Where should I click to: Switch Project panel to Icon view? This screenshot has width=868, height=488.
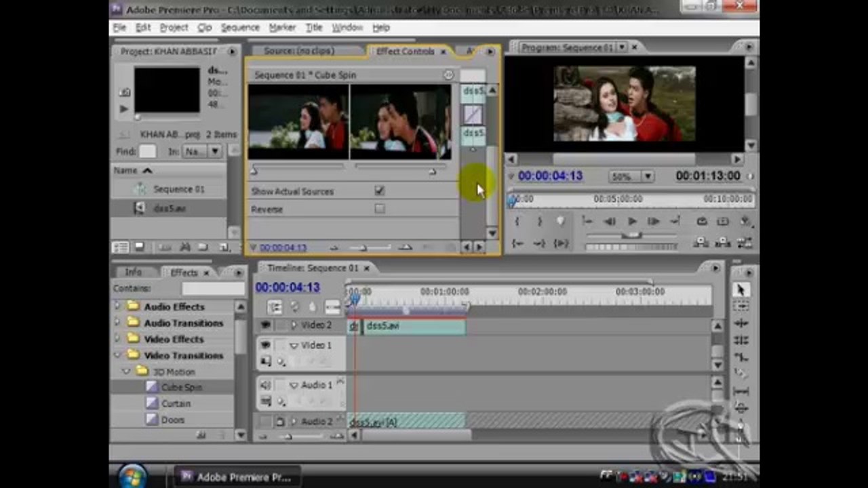[x=139, y=247]
